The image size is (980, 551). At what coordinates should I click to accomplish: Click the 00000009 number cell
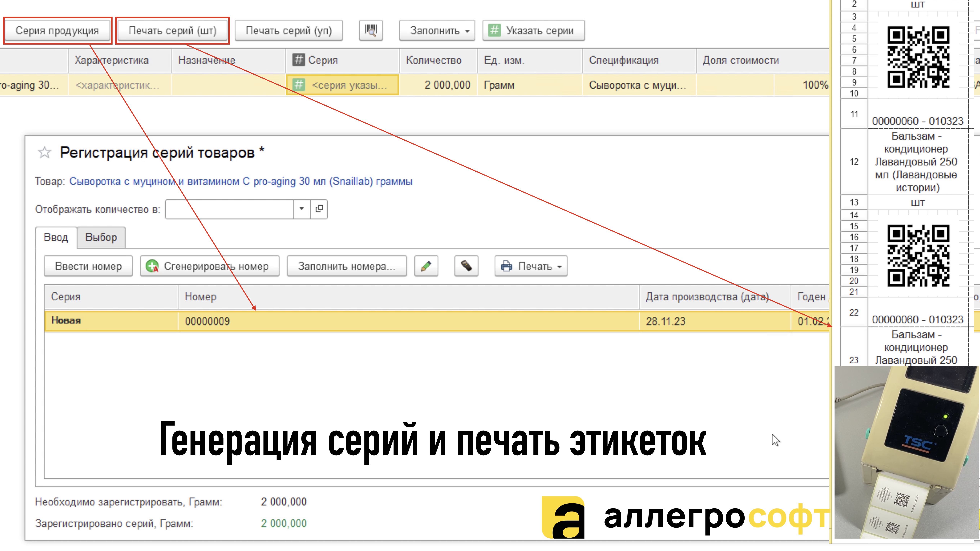tap(409, 321)
